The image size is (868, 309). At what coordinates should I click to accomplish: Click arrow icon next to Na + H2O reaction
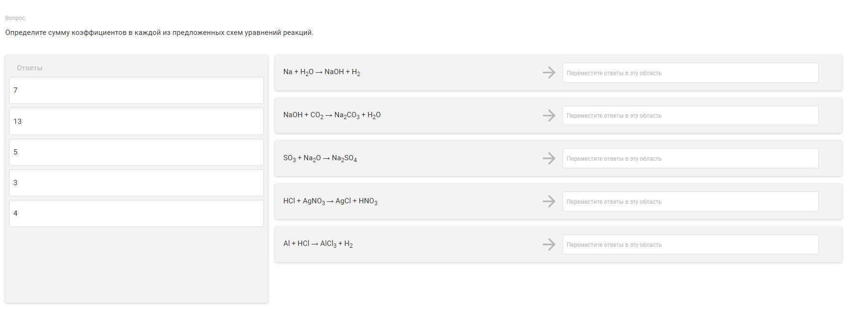tap(549, 73)
